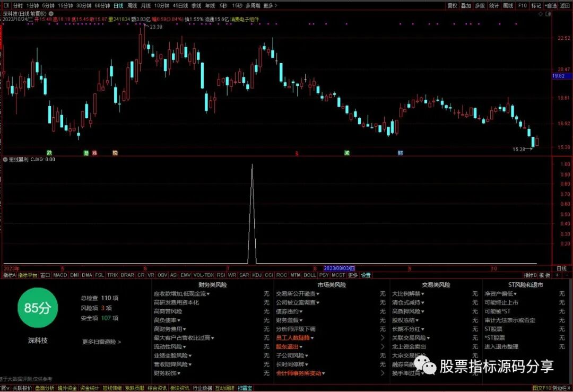
Task: Select the KDJ indicator
Action: tap(257, 275)
